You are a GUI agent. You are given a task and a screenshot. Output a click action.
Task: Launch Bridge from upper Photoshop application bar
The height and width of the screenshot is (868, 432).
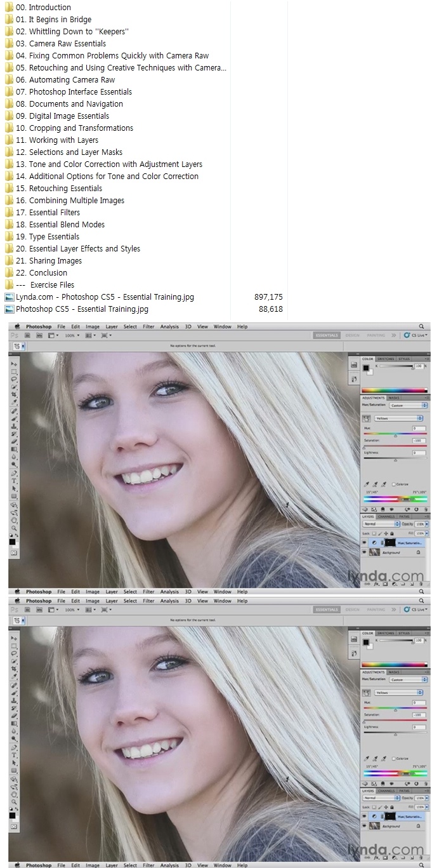click(x=27, y=335)
